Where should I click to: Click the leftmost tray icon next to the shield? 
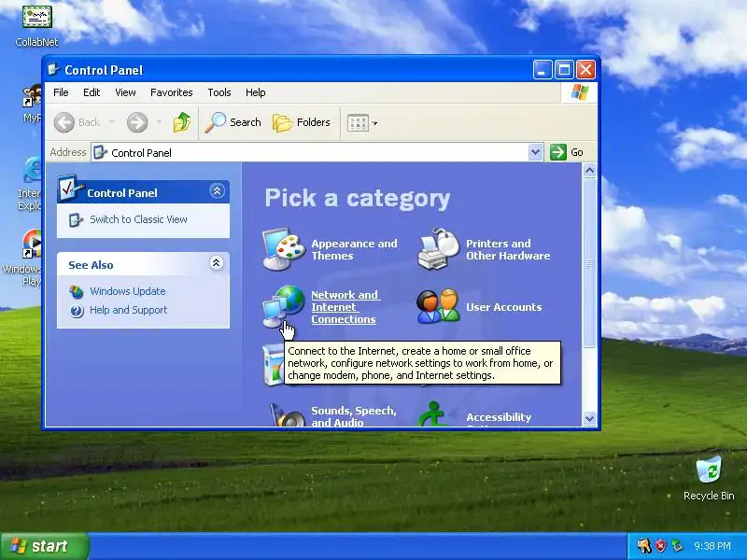[x=643, y=546]
